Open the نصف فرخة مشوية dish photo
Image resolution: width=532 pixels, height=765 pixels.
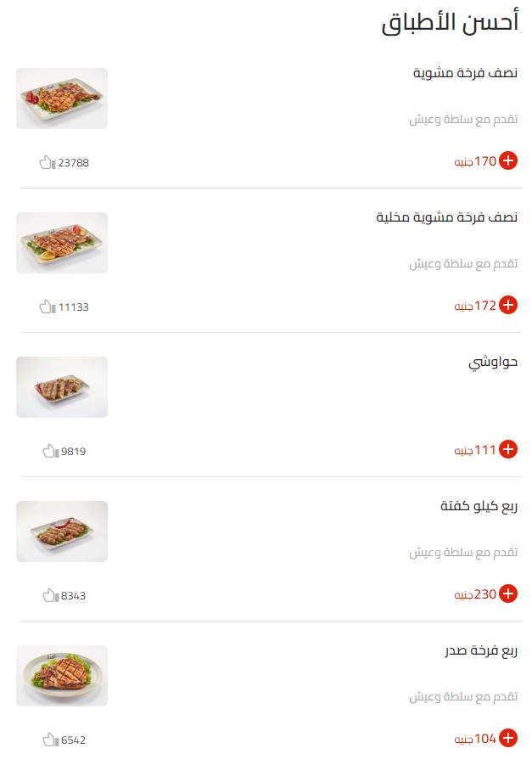point(62,98)
